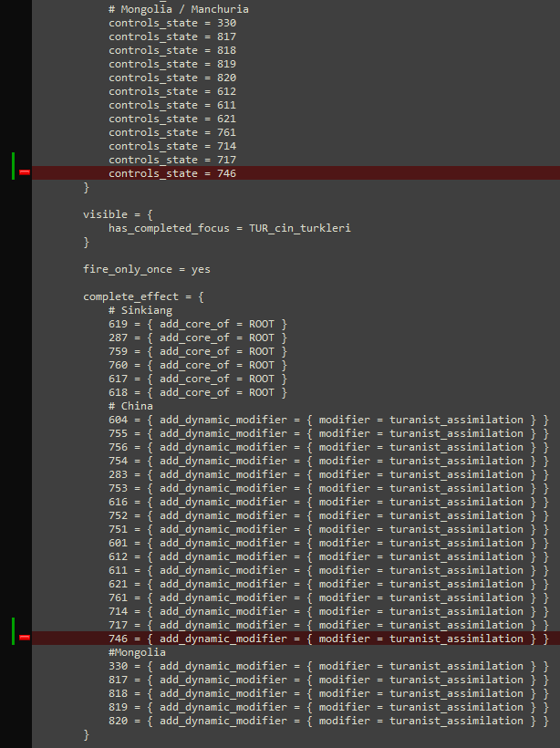Click the 283 add_dynamic_modifier line
Viewport: 560px width, 748px height.
(328, 474)
